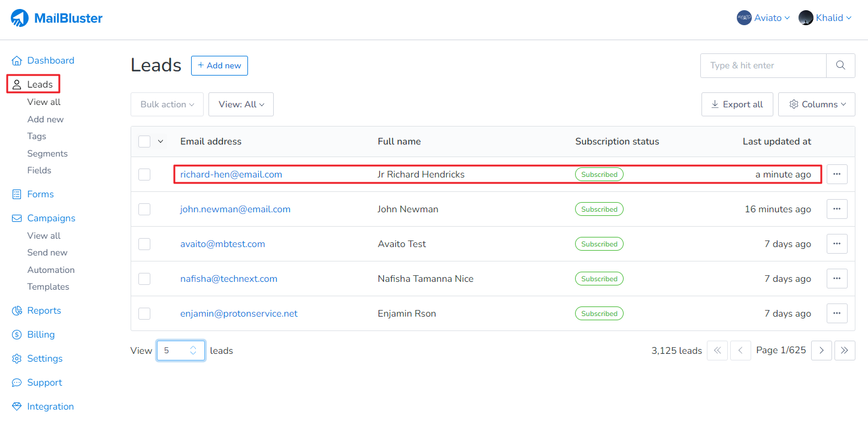The width and height of the screenshot is (868, 427).
Task: Open Segments in the sidebar
Action: (x=47, y=154)
